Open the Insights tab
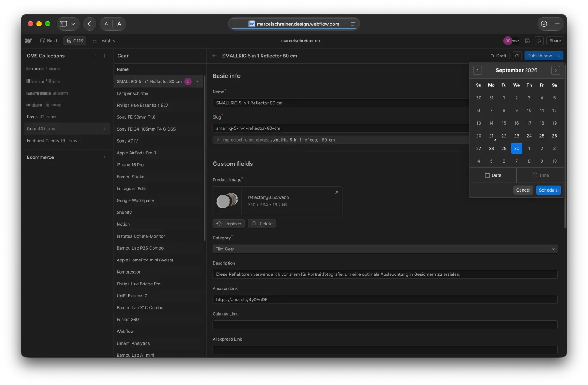Screen dimensions: 588x385 pos(104,41)
